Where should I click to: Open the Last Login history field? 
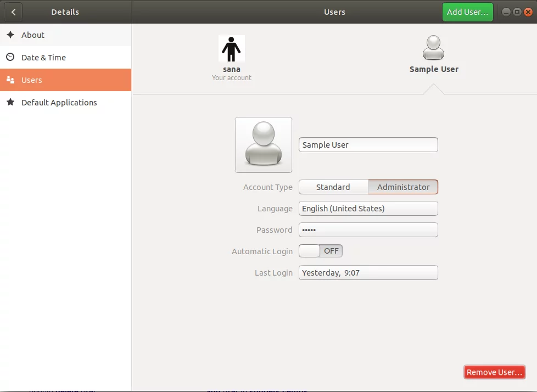coord(368,272)
